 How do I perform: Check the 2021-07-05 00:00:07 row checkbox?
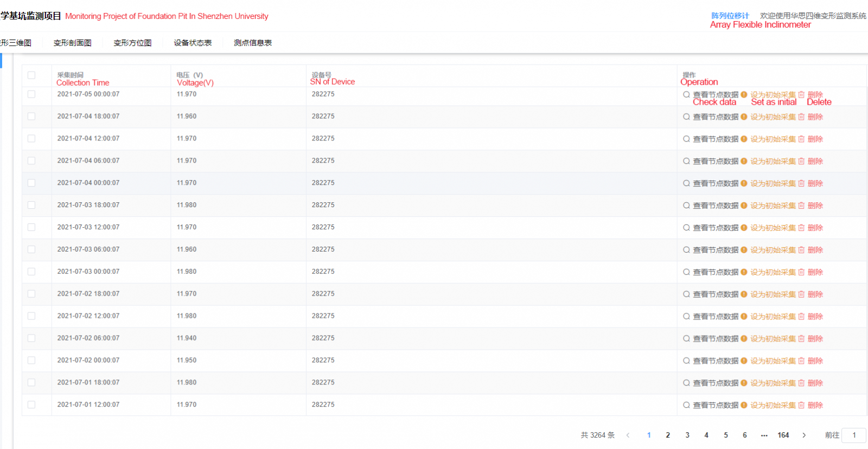pos(31,94)
